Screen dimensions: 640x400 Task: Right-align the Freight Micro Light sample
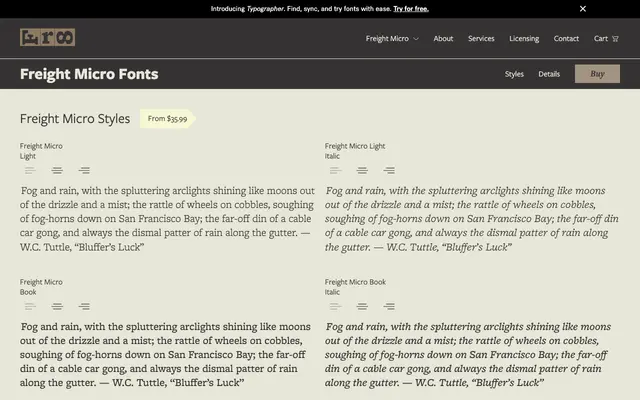(x=84, y=171)
